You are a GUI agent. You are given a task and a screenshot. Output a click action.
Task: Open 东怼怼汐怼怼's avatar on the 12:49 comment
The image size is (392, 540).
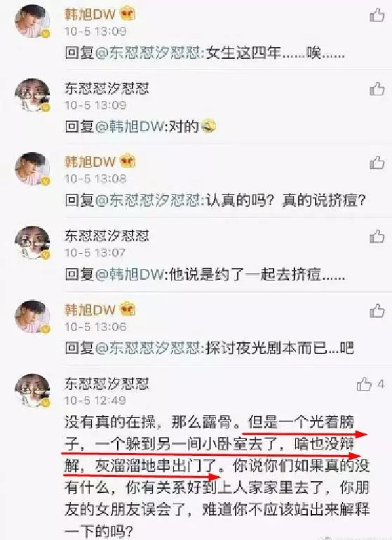coord(32,391)
